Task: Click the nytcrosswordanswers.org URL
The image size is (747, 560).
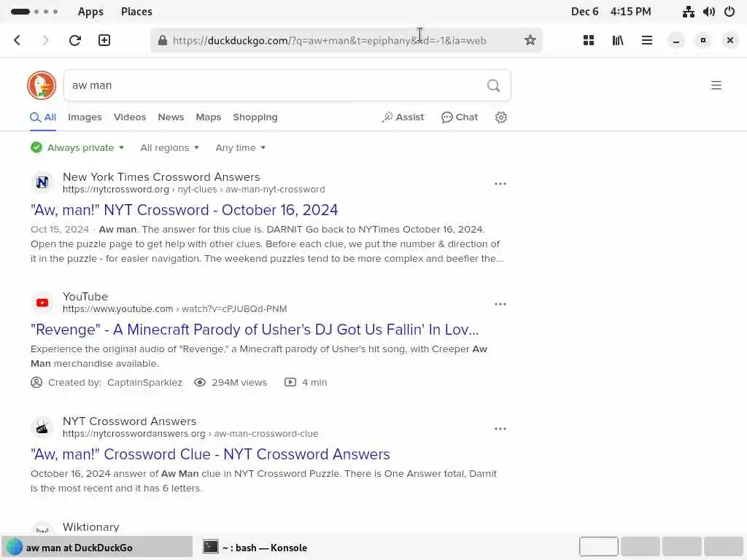Action: [190, 434]
